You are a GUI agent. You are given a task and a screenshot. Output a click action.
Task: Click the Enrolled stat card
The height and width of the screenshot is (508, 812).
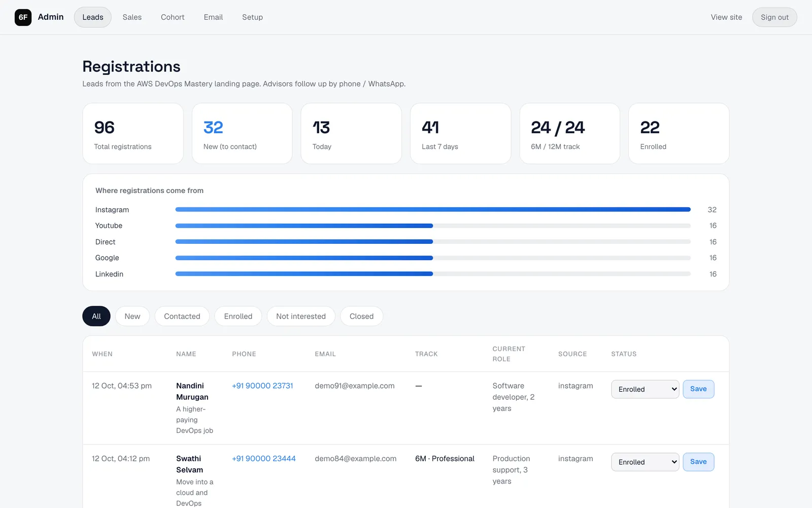[679, 134]
